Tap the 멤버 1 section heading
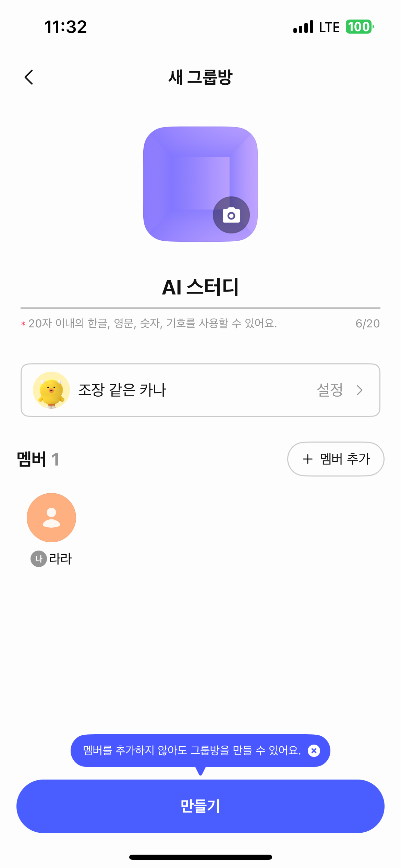401x868 pixels. coord(38,459)
